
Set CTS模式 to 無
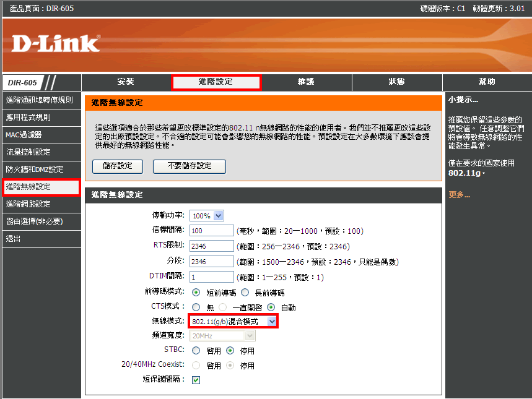pos(196,307)
